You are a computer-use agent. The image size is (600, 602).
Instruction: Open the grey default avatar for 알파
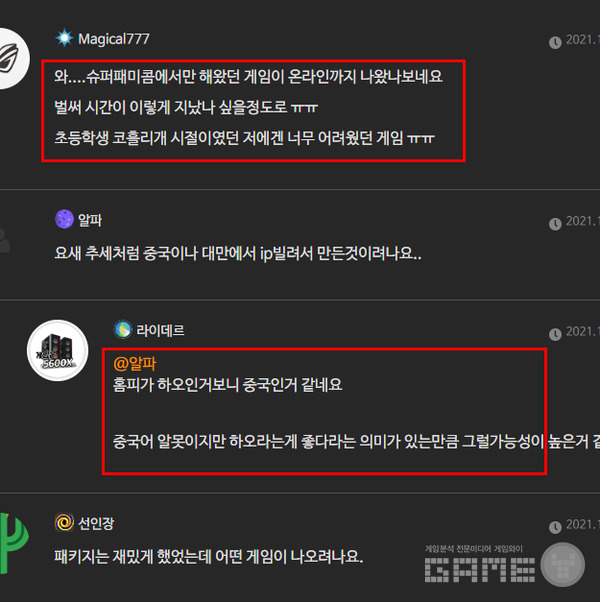point(5,241)
